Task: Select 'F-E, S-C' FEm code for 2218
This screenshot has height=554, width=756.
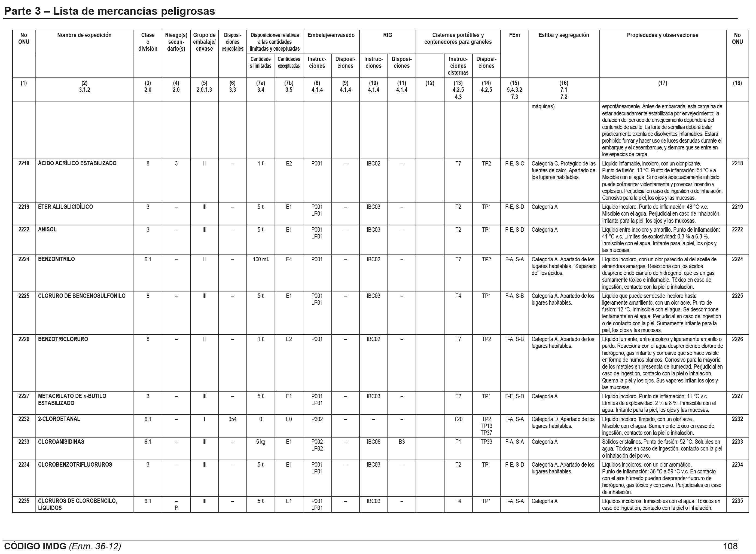Action: [514, 164]
